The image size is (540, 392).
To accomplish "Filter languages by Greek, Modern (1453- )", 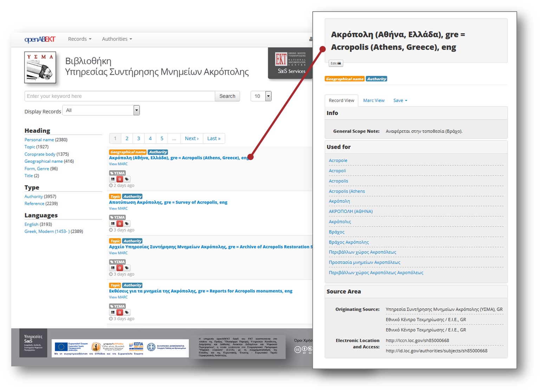I will pos(47,231).
